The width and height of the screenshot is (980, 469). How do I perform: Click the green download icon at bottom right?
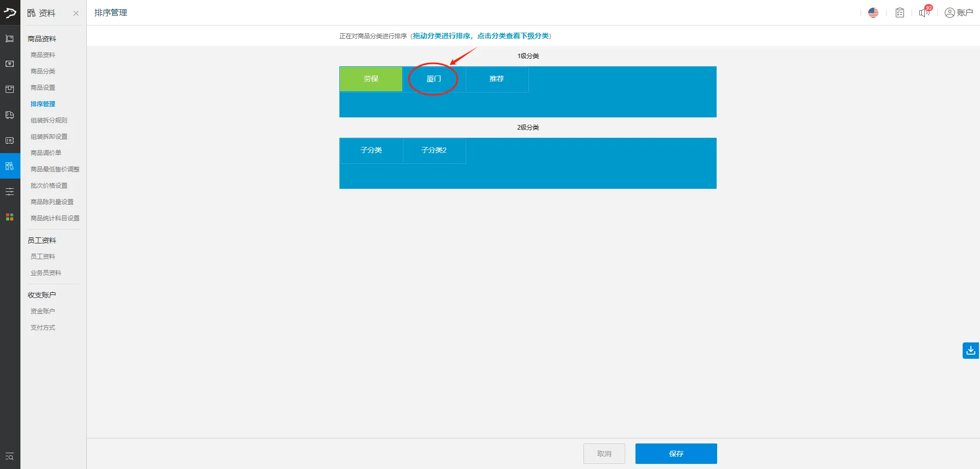[x=970, y=351]
